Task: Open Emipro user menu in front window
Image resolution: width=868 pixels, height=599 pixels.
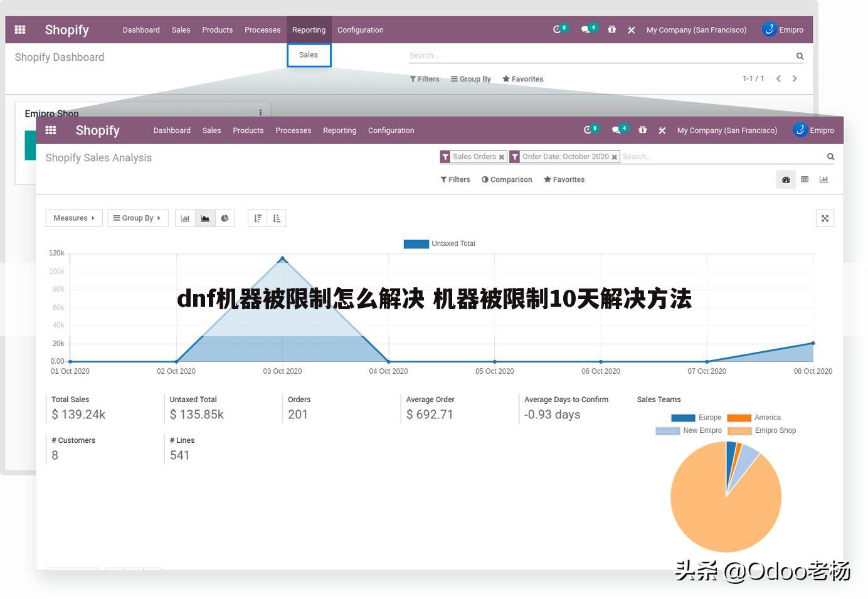Action: click(x=813, y=130)
